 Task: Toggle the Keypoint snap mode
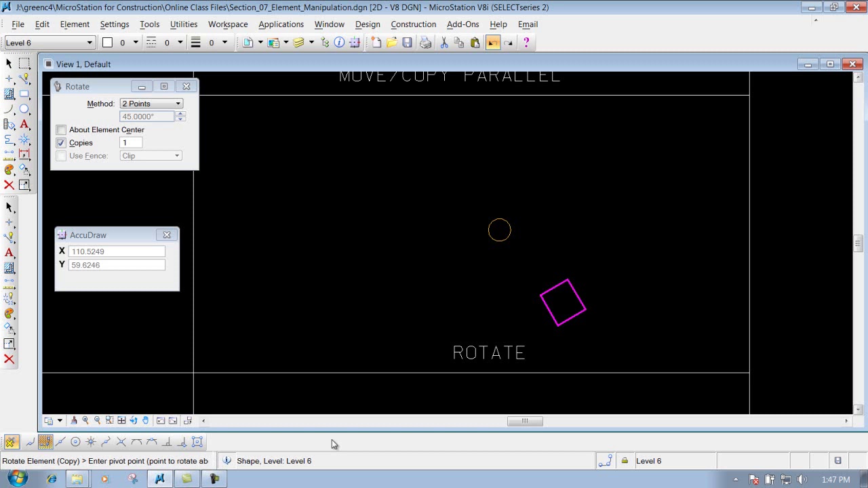(45, 442)
